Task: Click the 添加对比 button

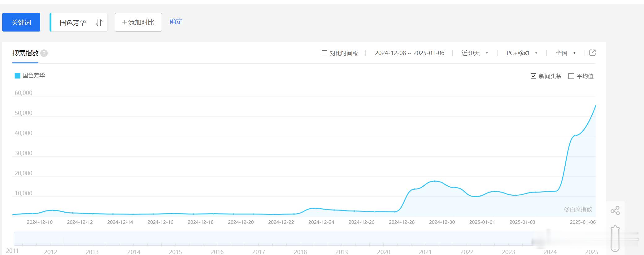Action: pos(138,22)
